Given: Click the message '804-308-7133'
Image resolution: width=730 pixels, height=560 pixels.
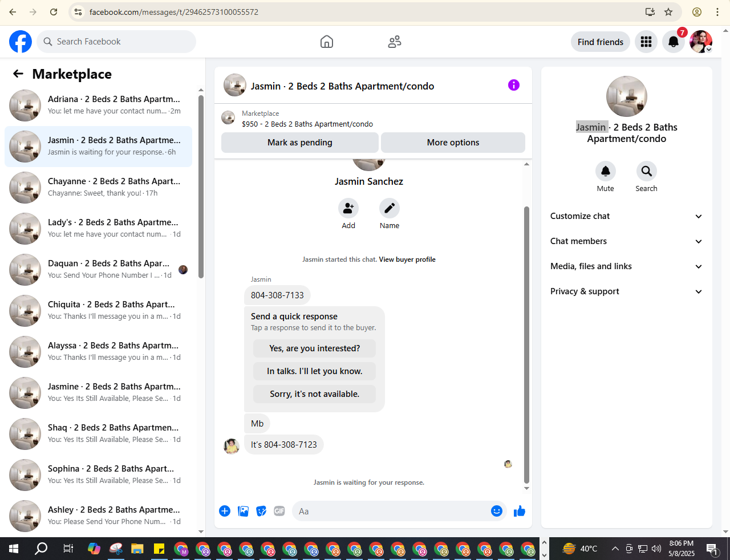Looking at the screenshot, I should click(x=277, y=295).
